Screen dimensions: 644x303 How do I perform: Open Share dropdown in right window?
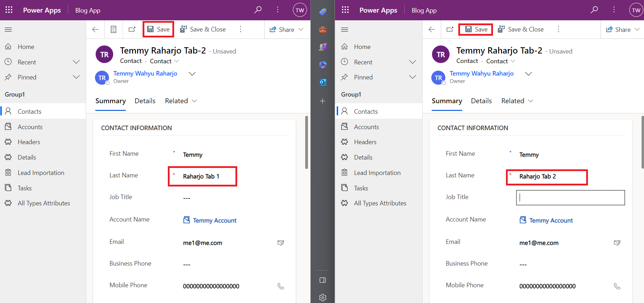point(623,29)
